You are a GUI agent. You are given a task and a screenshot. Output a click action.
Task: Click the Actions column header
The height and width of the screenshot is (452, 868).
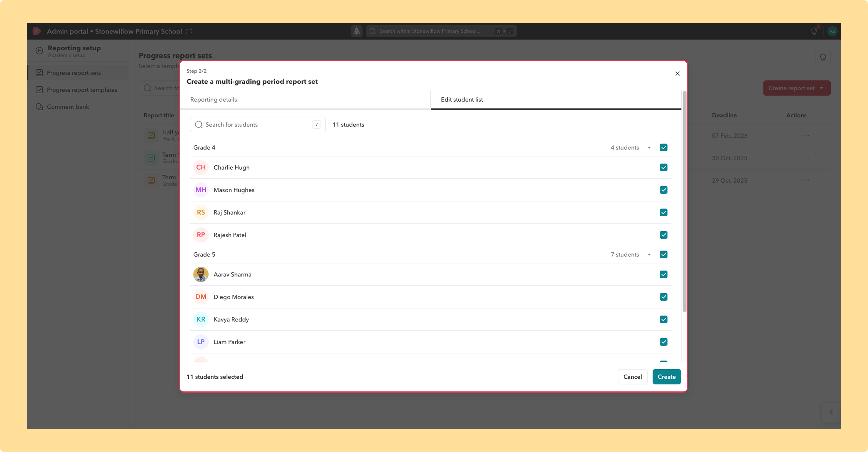pos(796,115)
